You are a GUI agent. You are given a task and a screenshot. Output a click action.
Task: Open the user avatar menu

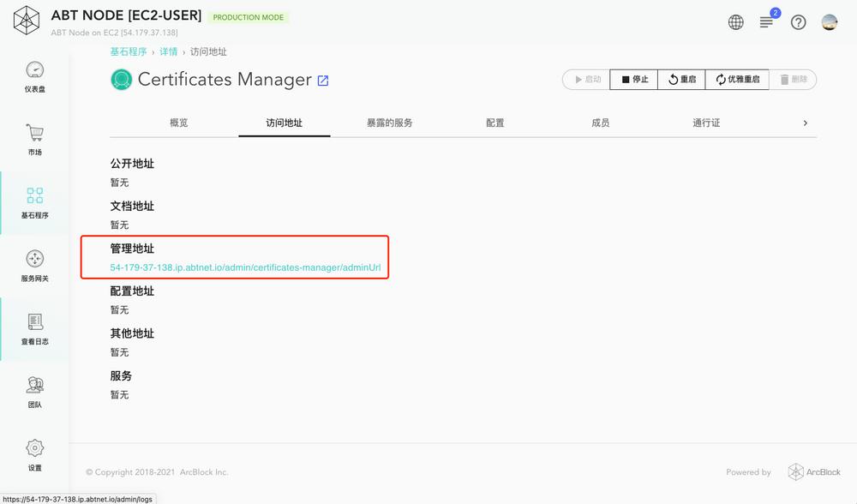[829, 22]
